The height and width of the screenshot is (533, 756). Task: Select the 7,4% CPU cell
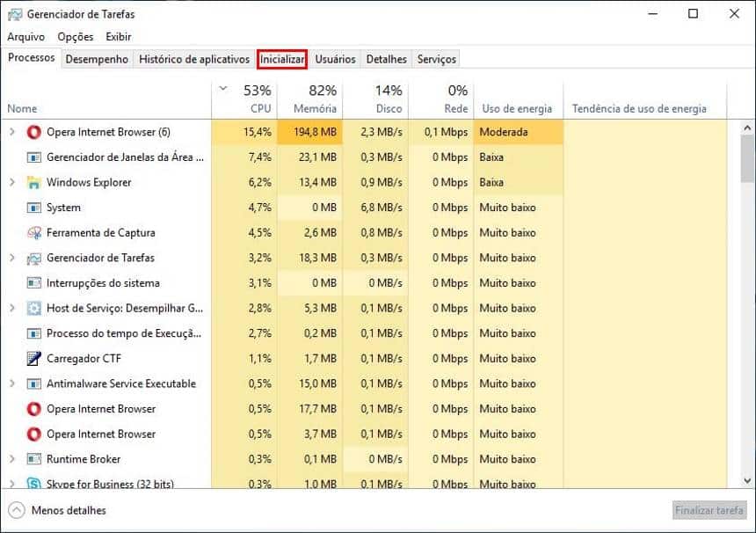244,157
